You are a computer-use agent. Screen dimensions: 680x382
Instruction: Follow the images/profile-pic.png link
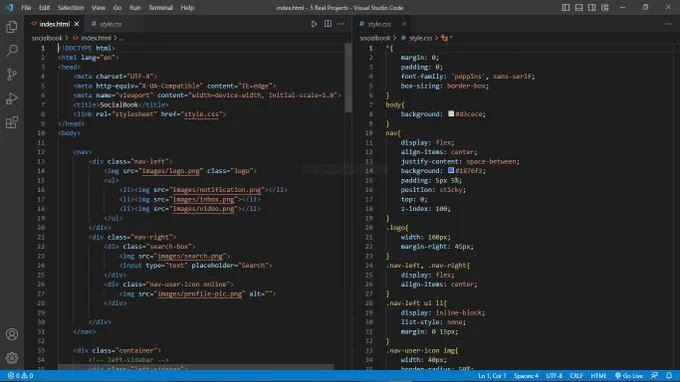pos(199,294)
